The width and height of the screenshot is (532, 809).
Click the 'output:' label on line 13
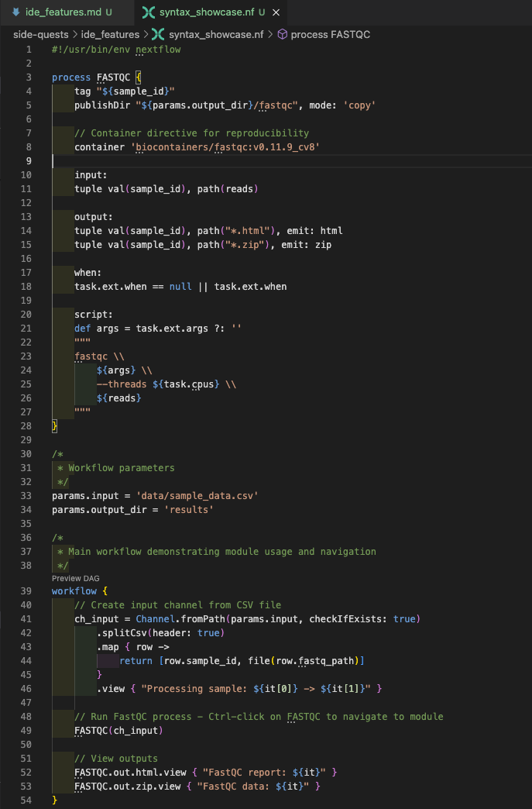(93, 217)
